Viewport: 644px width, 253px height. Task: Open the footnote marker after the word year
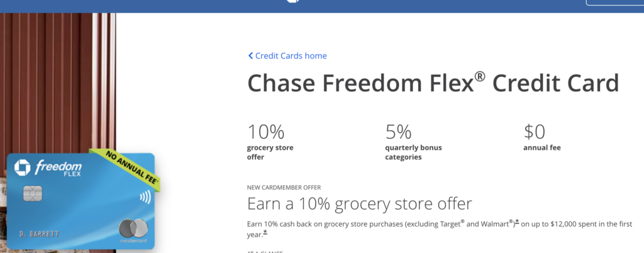265,232
